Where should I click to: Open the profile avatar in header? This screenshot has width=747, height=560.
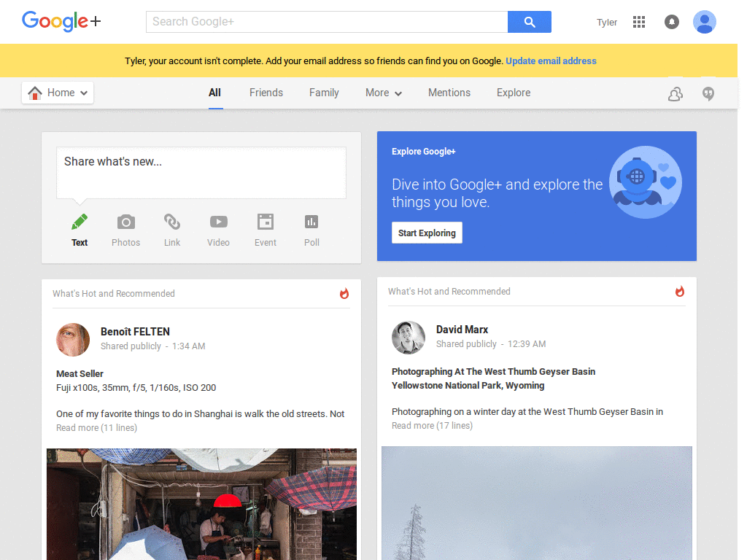coord(705,22)
